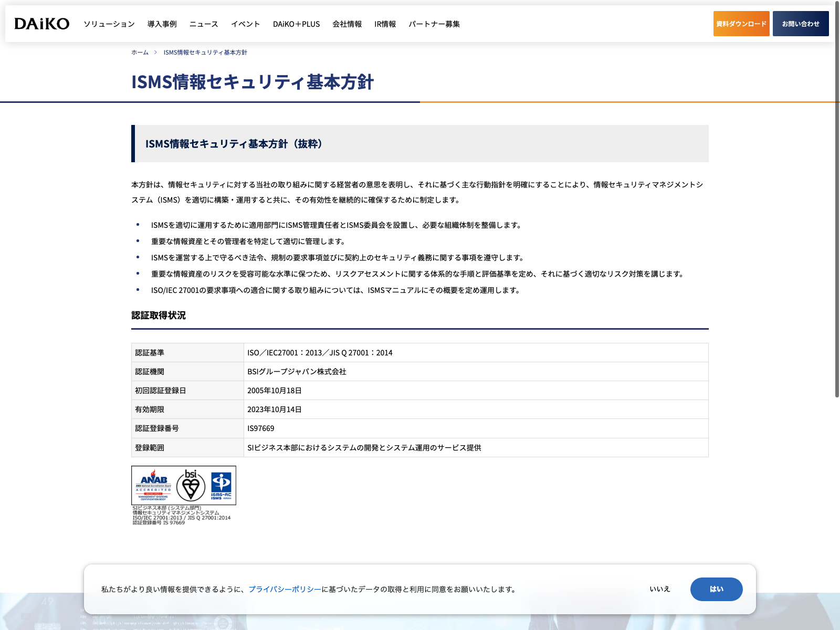Open the 導入事例 menu item
The image size is (840, 630).
[162, 24]
